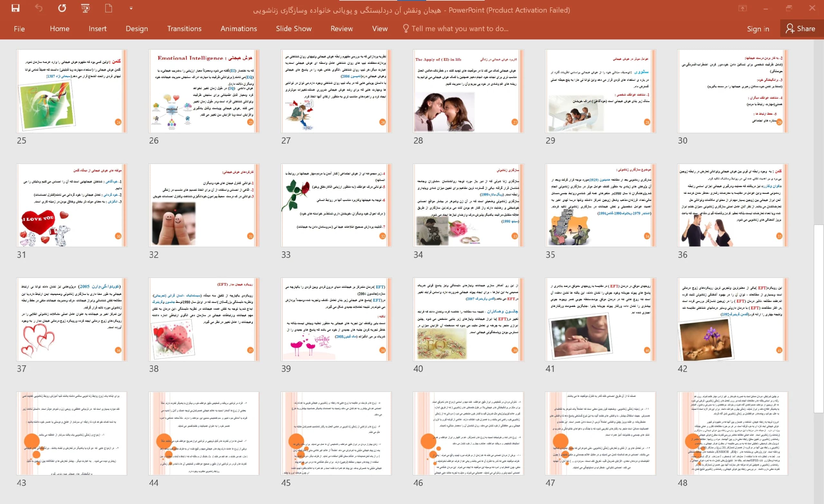This screenshot has height=504, width=824.
Task: Click the lightbulb Tell me icon
Action: 406,28
